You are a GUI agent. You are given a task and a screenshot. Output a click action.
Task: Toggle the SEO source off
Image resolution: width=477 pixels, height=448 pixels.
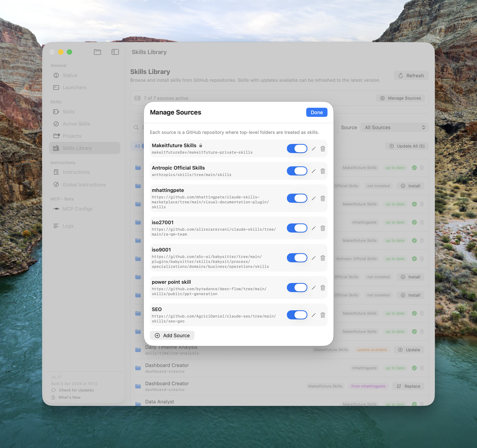tap(297, 315)
